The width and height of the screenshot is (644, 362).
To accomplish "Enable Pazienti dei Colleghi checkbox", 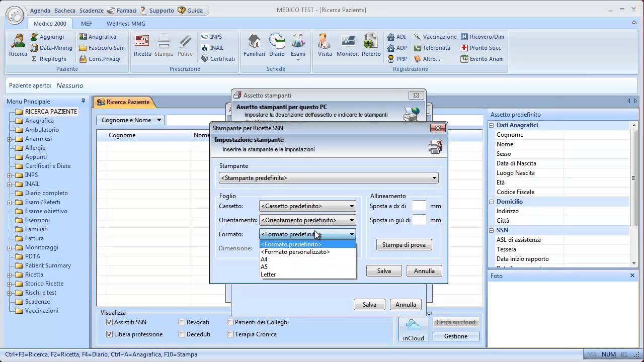I will pos(230,322).
